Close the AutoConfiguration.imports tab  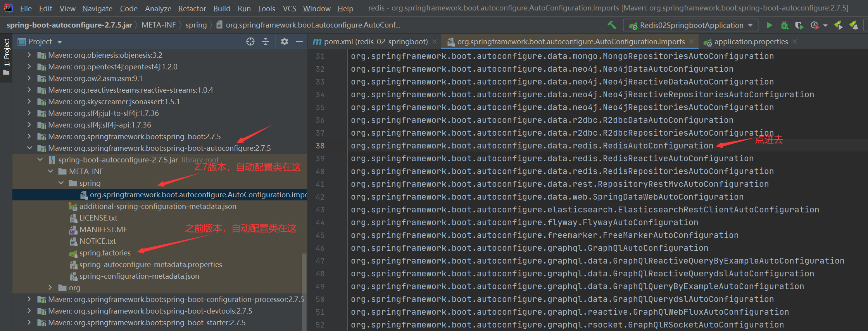692,41
